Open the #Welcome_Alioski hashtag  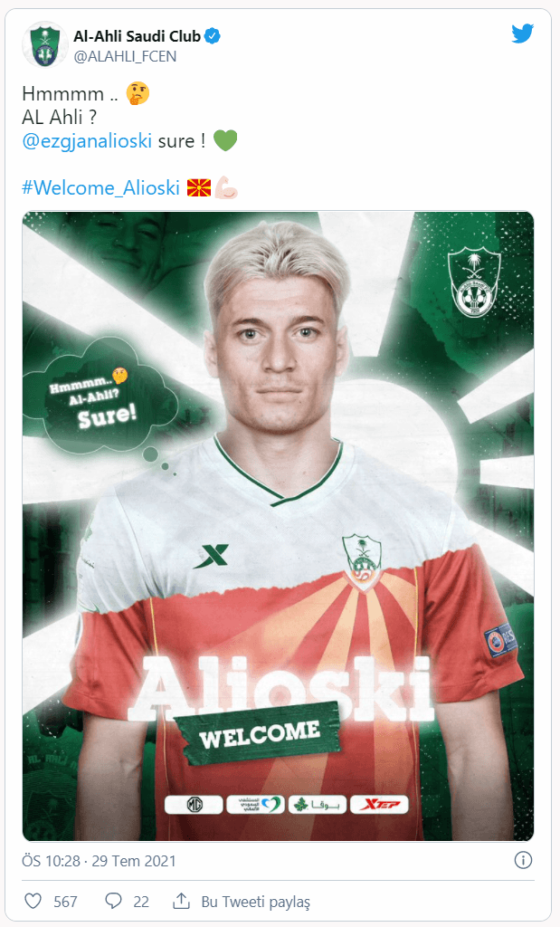coord(100,188)
